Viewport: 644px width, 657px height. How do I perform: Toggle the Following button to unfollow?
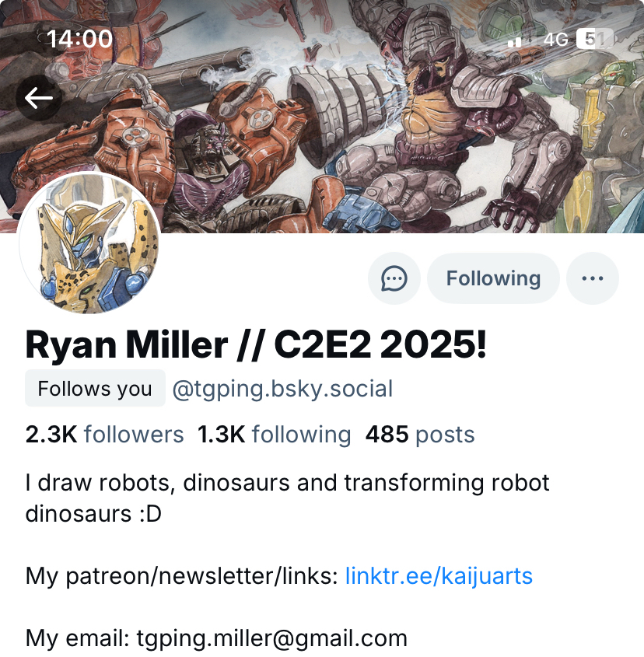coord(493,278)
